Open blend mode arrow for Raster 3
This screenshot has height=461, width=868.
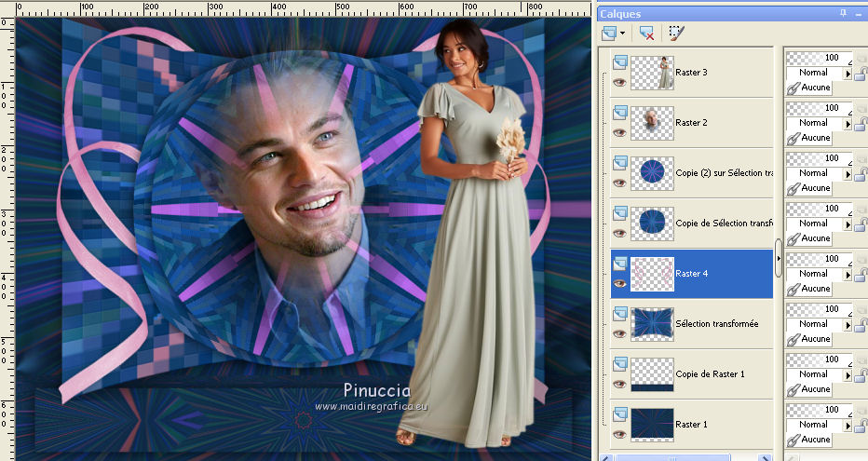click(x=848, y=73)
